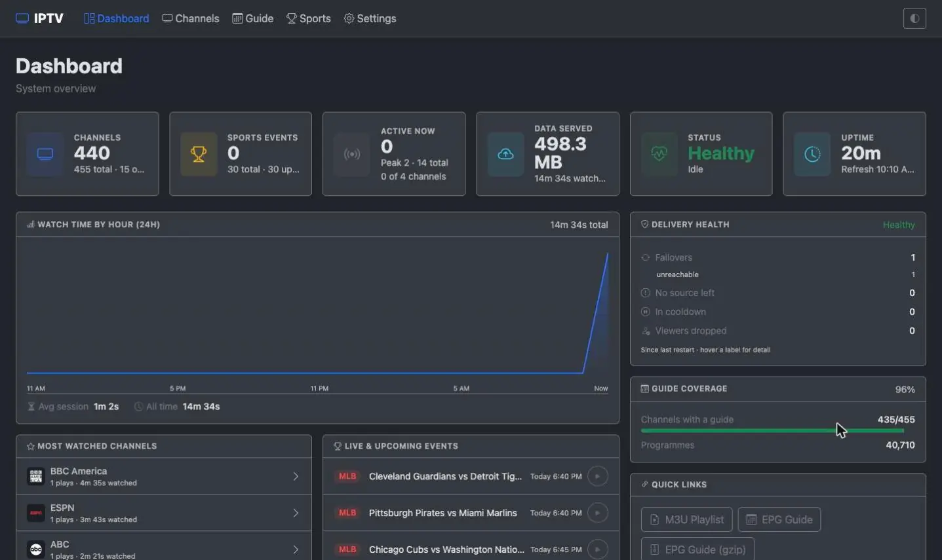Image resolution: width=942 pixels, height=560 pixels.
Task: Click the Guide Coverage calendar icon
Action: pos(644,388)
